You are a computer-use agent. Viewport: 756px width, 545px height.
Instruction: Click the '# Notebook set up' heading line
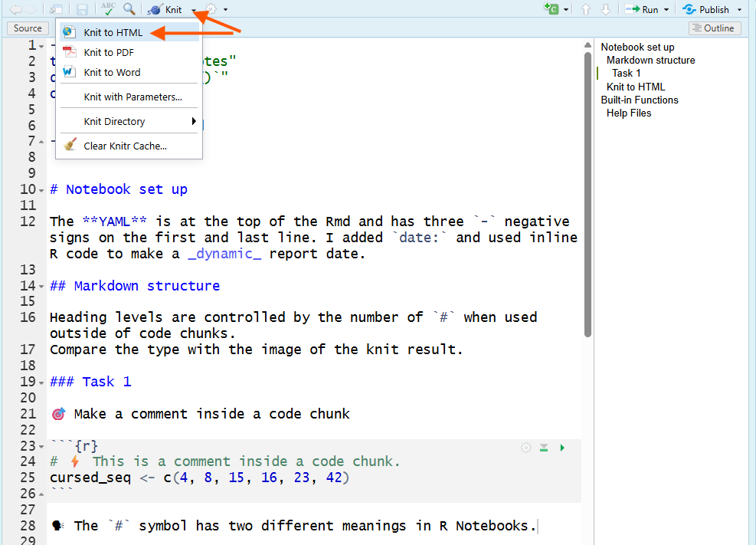[x=118, y=189]
